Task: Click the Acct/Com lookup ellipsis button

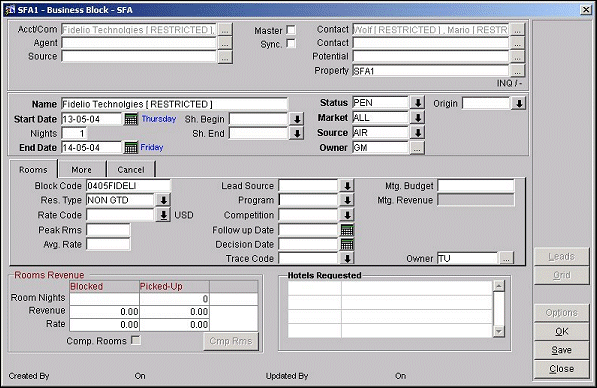Action: click(x=225, y=29)
